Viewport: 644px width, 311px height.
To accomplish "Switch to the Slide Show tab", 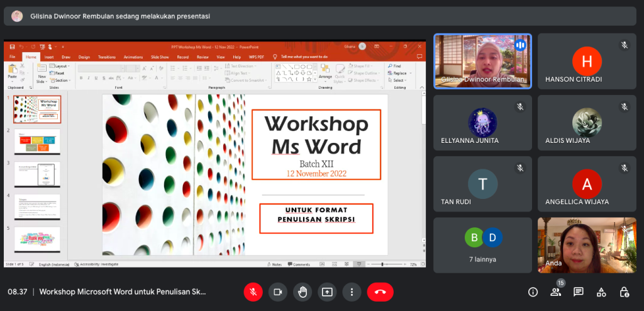I will (x=160, y=57).
